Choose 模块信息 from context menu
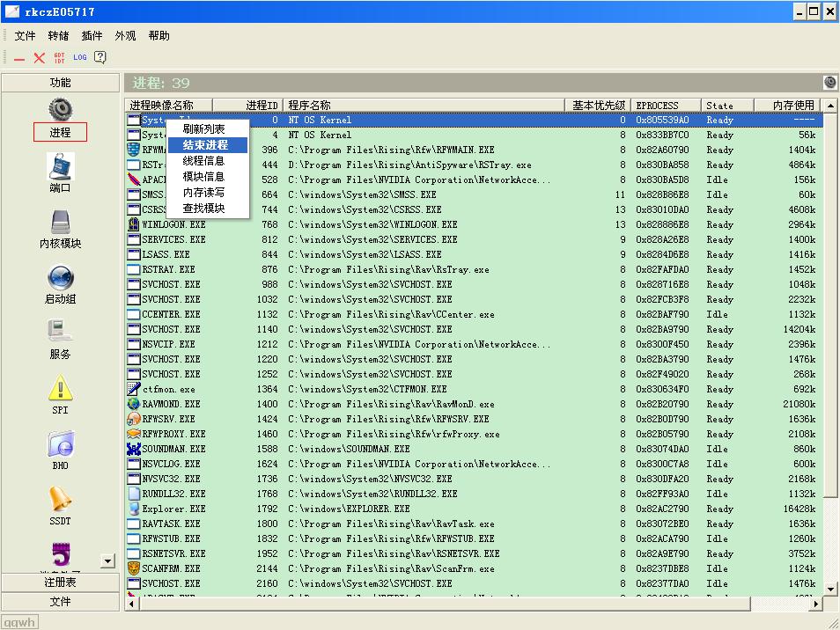 pos(208,177)
